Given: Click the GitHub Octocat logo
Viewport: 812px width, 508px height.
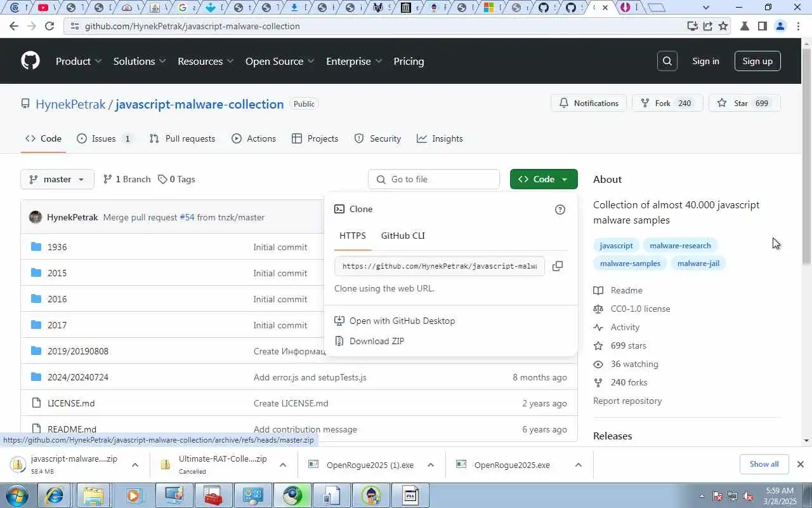Looking at the screenshot, I should pos(30,61).
